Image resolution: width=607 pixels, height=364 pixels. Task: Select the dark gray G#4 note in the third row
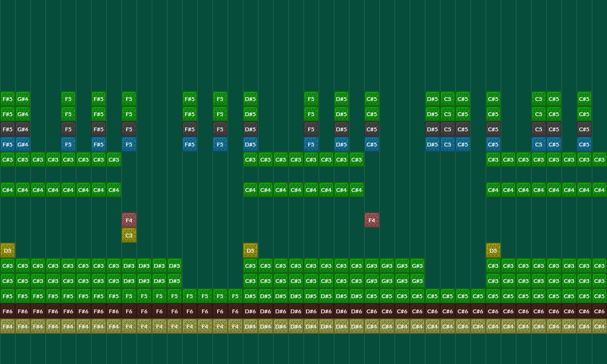(22, 129)
